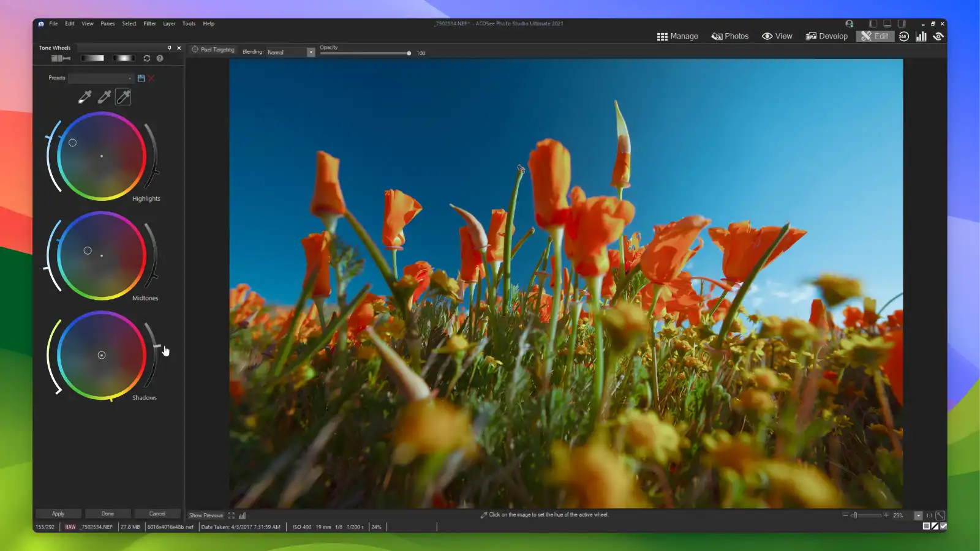Reset Tone Wheels using the refresh icon

[x=146, y=58]
